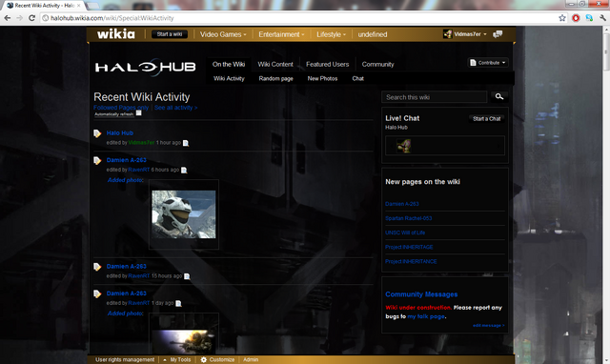Toggle the Automatically refresh checkbox
Screen dimensions: 610x364
pyautogui.click(x=138, y=113)
